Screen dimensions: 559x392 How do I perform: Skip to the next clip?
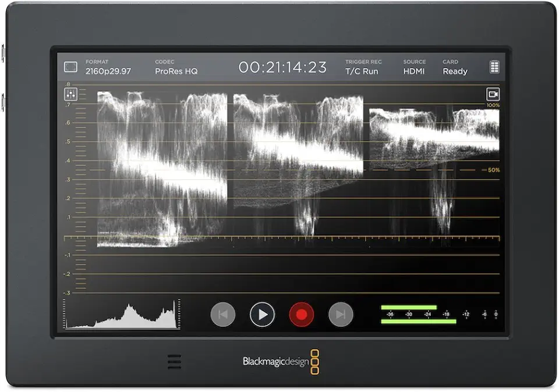click(341, 315)
